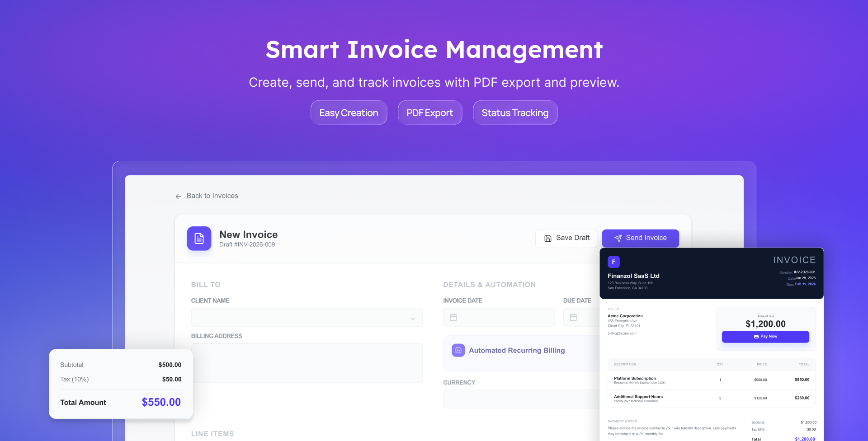Viewport: 868px width, 441px height.
Task: Click the Send Invoice button
Action: (640, 238)
